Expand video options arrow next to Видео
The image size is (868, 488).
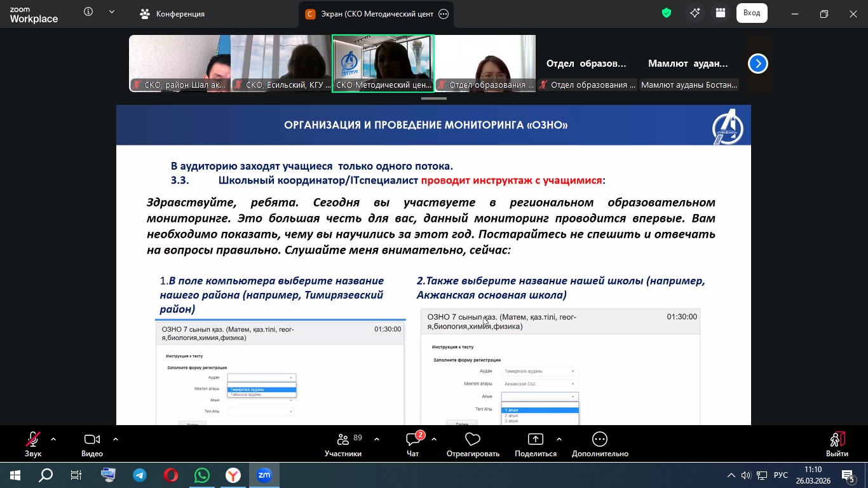(116, 439)
